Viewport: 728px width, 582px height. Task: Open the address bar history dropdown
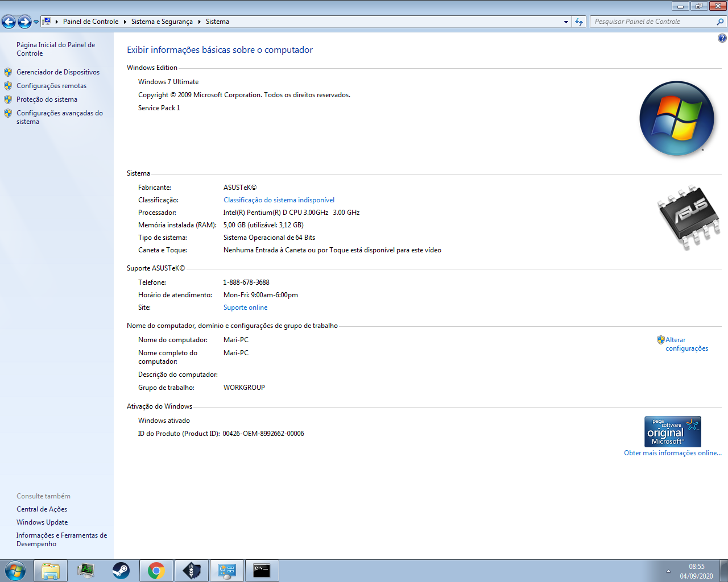click(566, 22)
